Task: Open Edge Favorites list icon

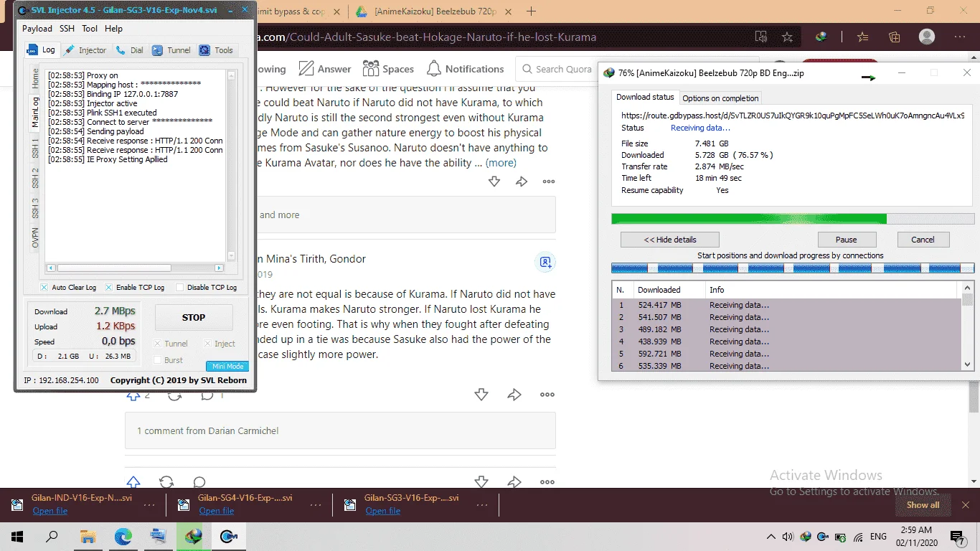Action: coord(863,37)
